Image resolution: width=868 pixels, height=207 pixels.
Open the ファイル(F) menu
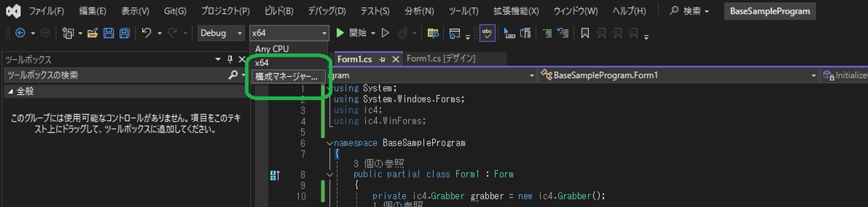(46, 11)
